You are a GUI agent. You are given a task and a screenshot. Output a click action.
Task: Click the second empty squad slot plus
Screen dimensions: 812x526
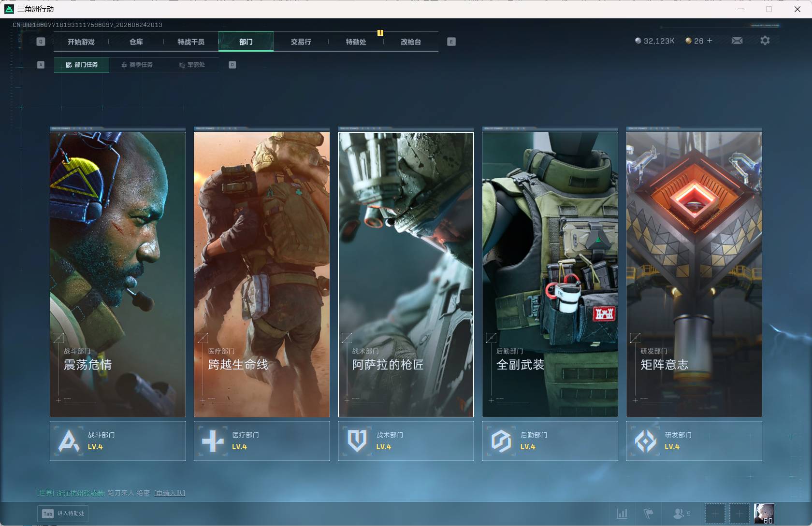(739, 513)
